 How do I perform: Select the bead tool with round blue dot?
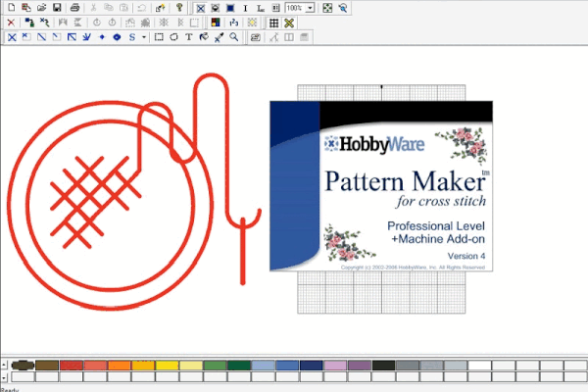(117, 37)
